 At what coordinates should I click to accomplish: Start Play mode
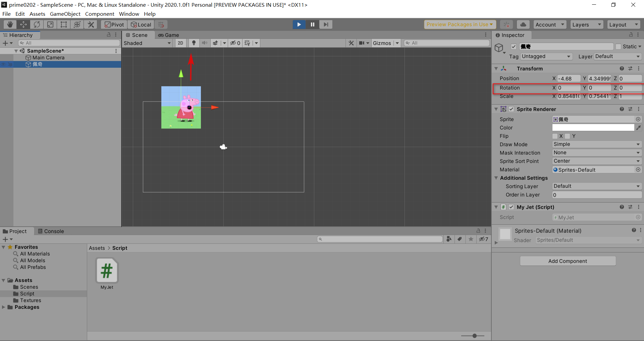299,24
